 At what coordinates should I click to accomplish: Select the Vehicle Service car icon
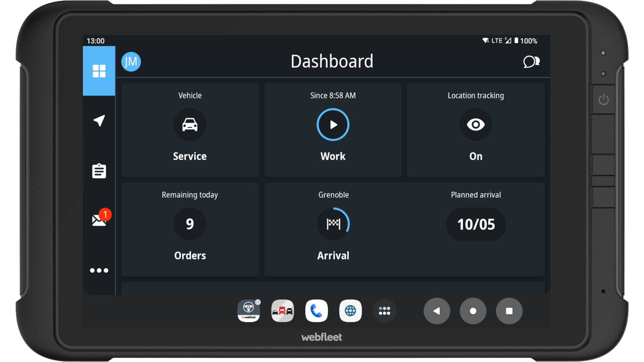coord(190,125)
